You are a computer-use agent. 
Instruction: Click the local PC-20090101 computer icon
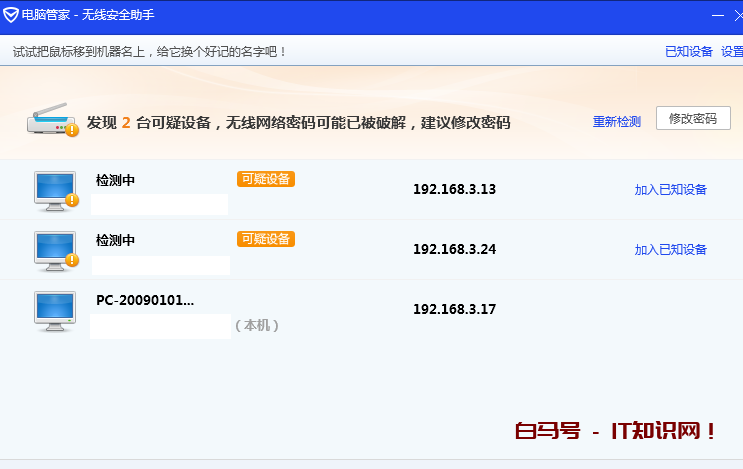pyautogui.click(x=55, y=309)
